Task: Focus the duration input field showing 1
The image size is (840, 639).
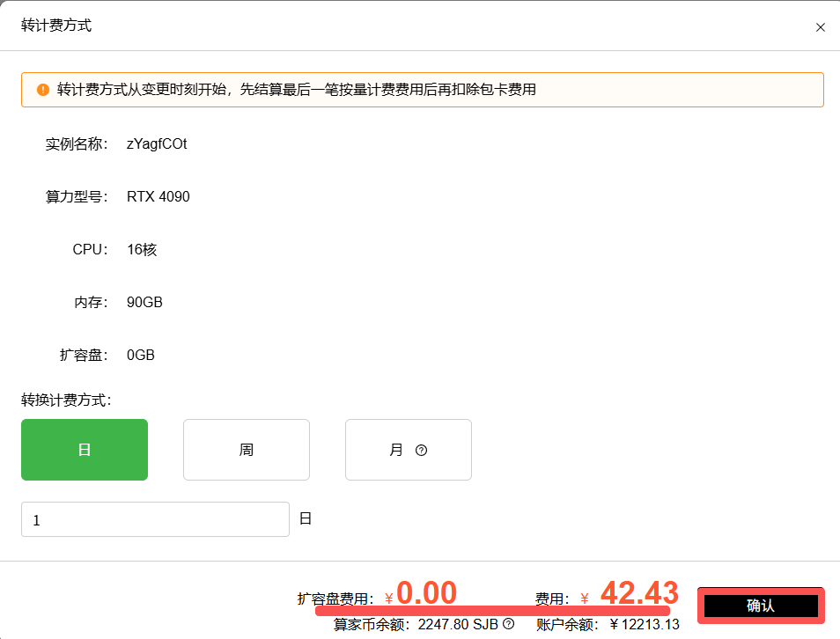Action: pyautogui.click(x=155, y=519)
